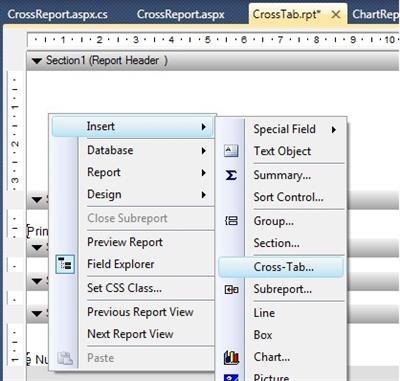Switch to CrossReport.aspx.cs tab

click(57, 14)
